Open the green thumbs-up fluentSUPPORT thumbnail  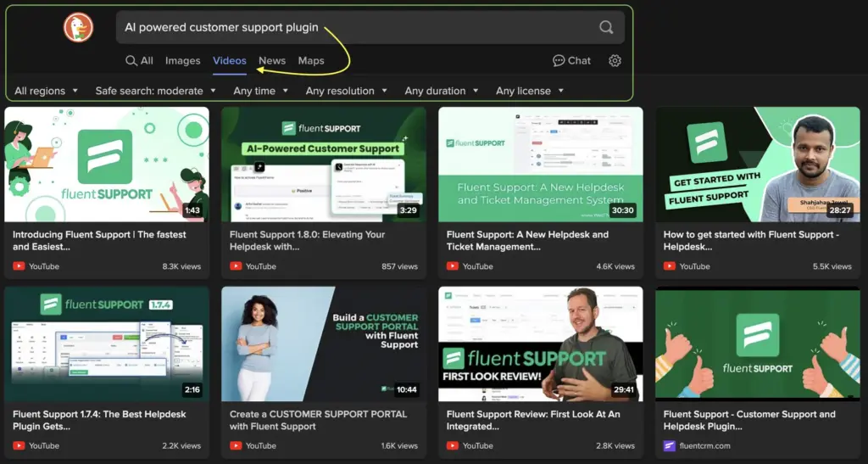coord(758,344)
